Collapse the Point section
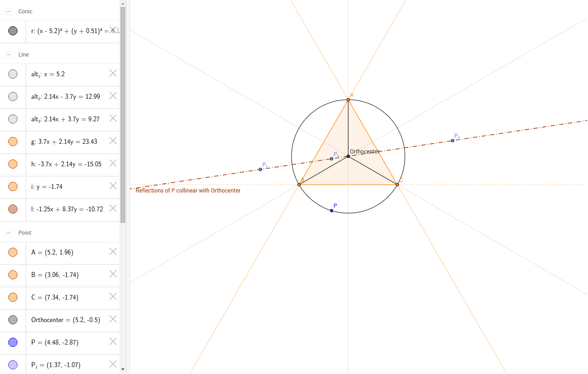The image size is (588, 374). 8,233
